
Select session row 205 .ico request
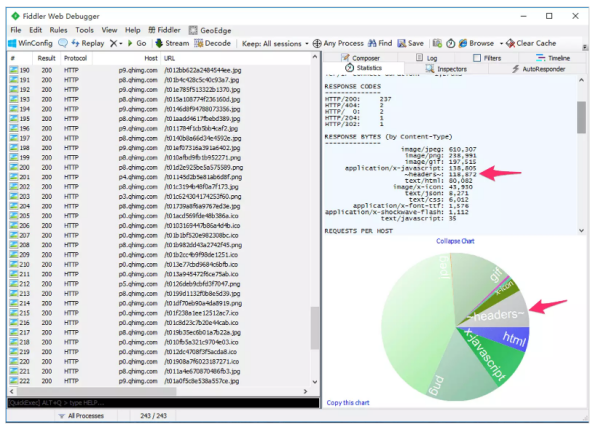click(159, 216)
